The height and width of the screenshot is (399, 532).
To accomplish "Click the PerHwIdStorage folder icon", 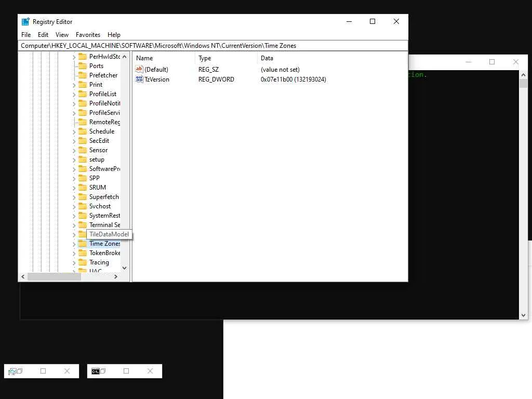I will point(83,56).
